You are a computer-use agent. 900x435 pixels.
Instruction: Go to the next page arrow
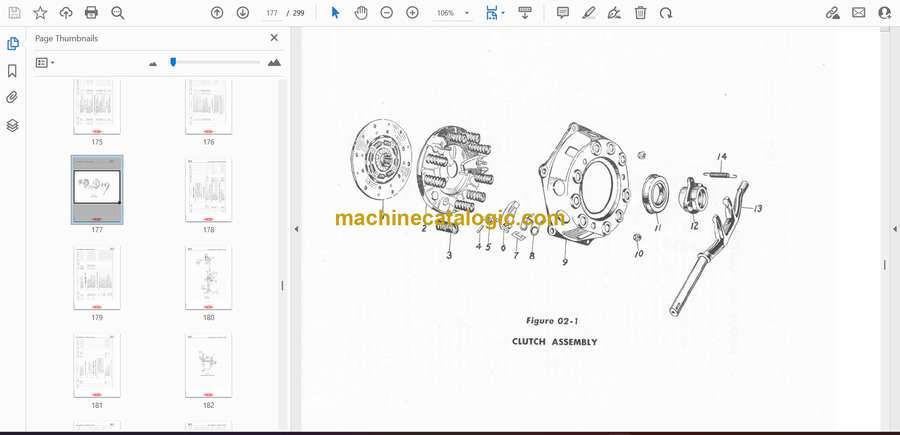pos(243,13)
